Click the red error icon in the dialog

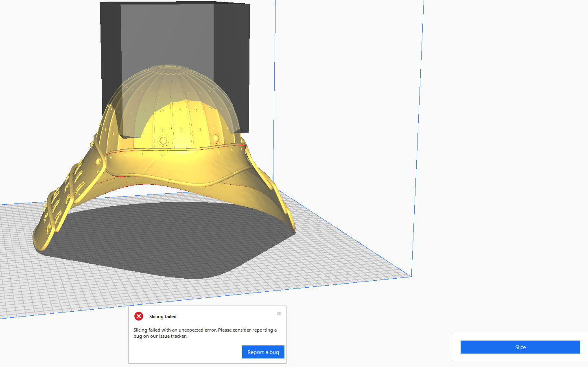coord(139,316)
